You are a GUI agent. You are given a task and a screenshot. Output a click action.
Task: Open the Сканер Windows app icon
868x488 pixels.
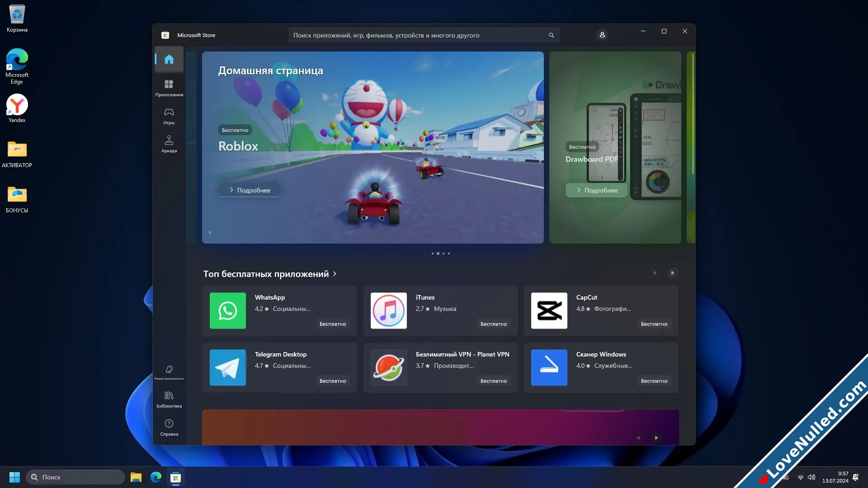tap(549, 367)
